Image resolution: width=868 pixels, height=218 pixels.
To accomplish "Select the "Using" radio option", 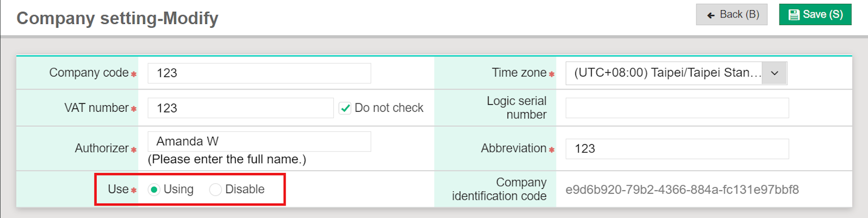I will (x=154, y=189).
